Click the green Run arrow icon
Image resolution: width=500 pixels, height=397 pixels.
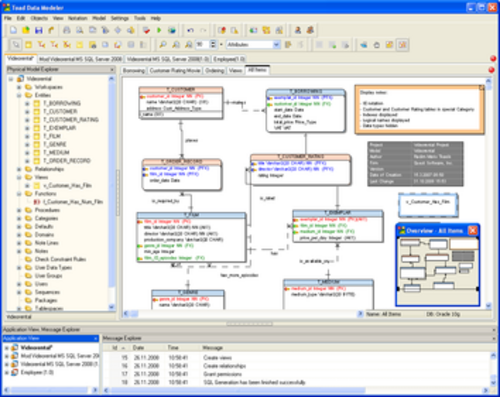(159, 30)
